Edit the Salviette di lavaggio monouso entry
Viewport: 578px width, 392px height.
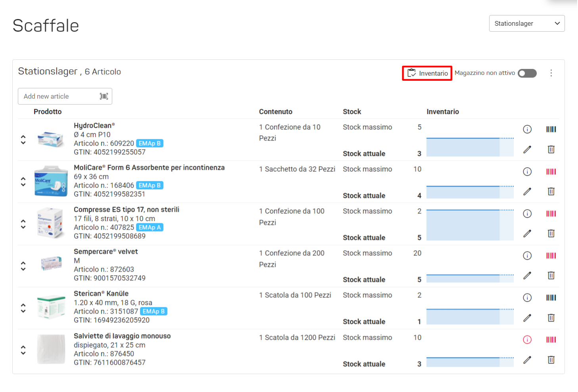(527, 360)
